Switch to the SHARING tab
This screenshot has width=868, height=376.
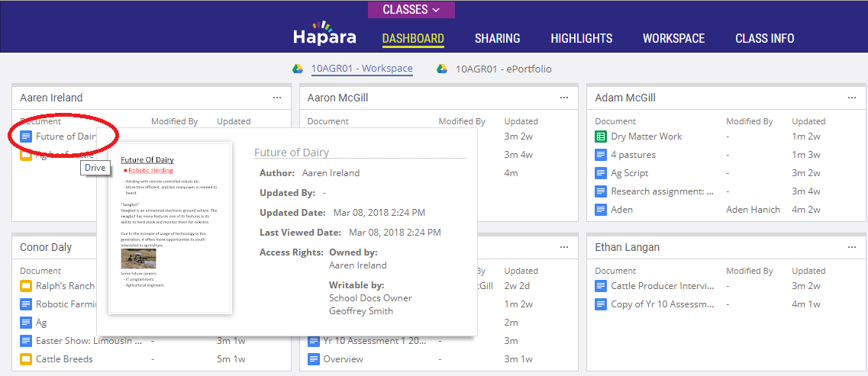(x=497, y=38)
